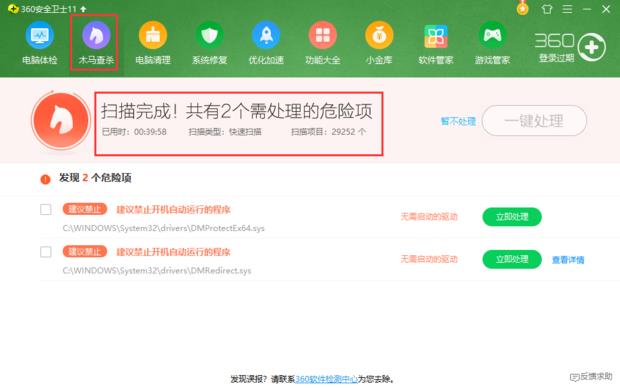
Task: Click 扫描类型: 快速扫描 text
Action: (x=225, y=132)
